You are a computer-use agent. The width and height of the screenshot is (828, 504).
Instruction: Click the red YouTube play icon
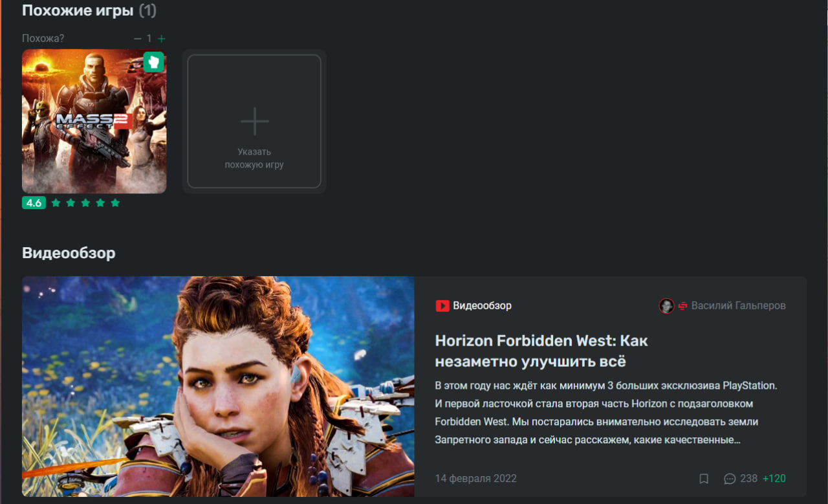[x=442, y=305]
